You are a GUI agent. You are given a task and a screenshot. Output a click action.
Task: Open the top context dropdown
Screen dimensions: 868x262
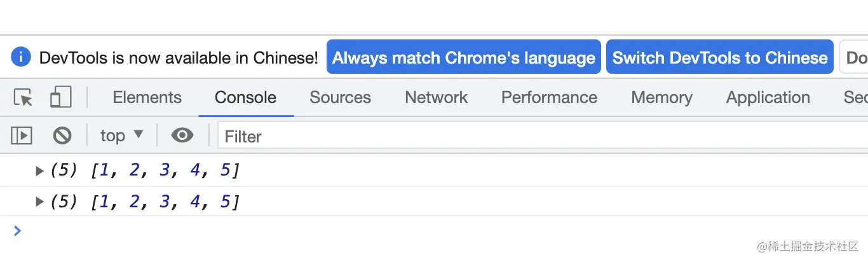pos(121,135)
